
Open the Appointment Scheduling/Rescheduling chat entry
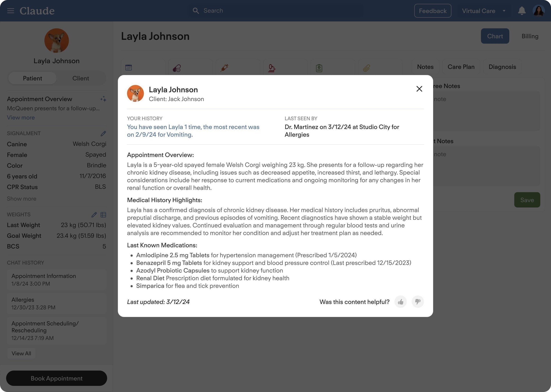click(57, 331)
